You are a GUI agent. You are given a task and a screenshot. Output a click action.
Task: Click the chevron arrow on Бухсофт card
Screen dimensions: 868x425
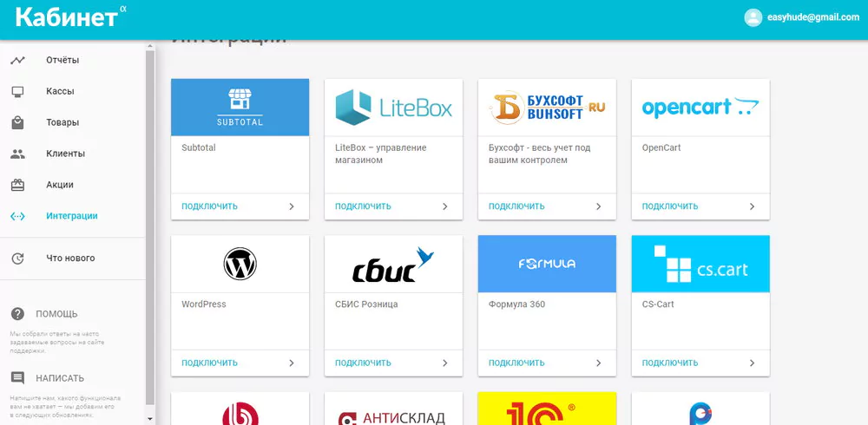[x=598, y=206]
